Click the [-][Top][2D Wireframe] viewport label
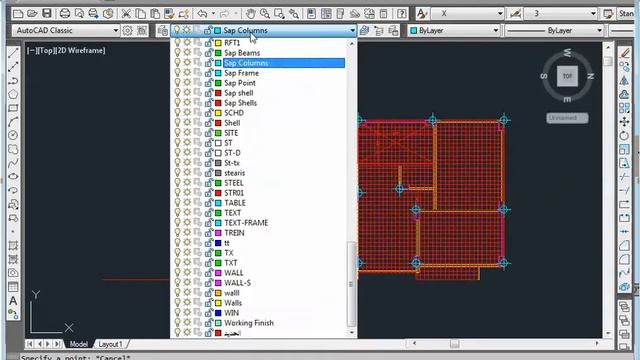This screenshot has height=360, width=640. 66,51
